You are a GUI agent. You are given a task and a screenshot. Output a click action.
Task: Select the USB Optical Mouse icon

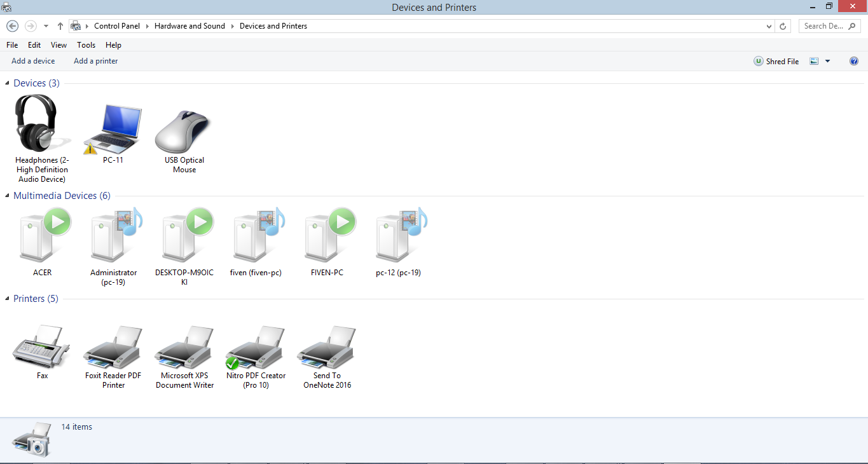coord(183,130)
